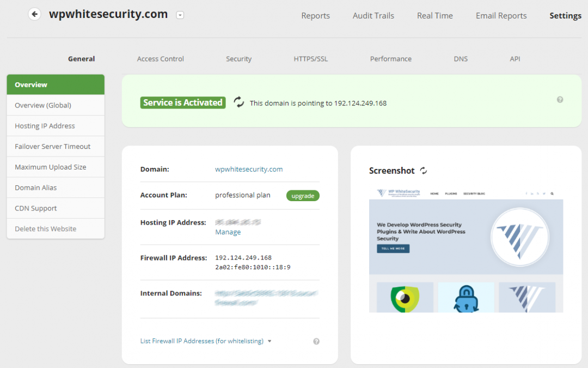Click the IPv6 address 2a02:fe80:1010::18:9

[x=253, y=267]
